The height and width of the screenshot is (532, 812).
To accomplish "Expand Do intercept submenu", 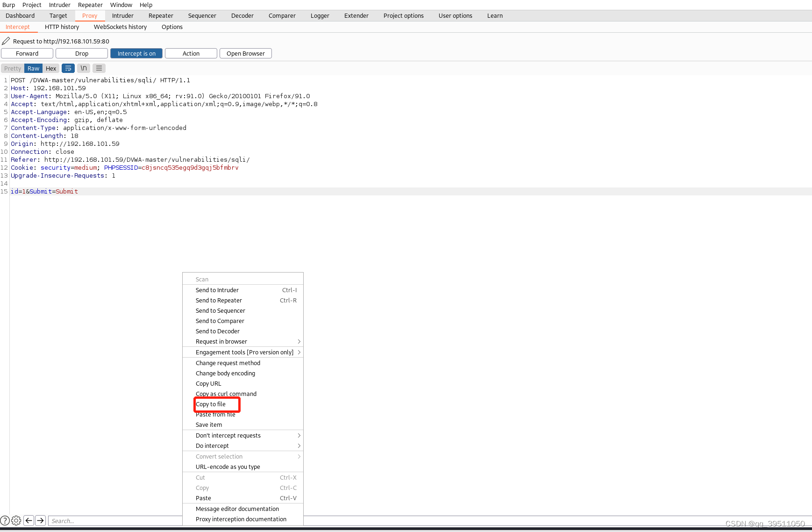I will coord(243,446).
